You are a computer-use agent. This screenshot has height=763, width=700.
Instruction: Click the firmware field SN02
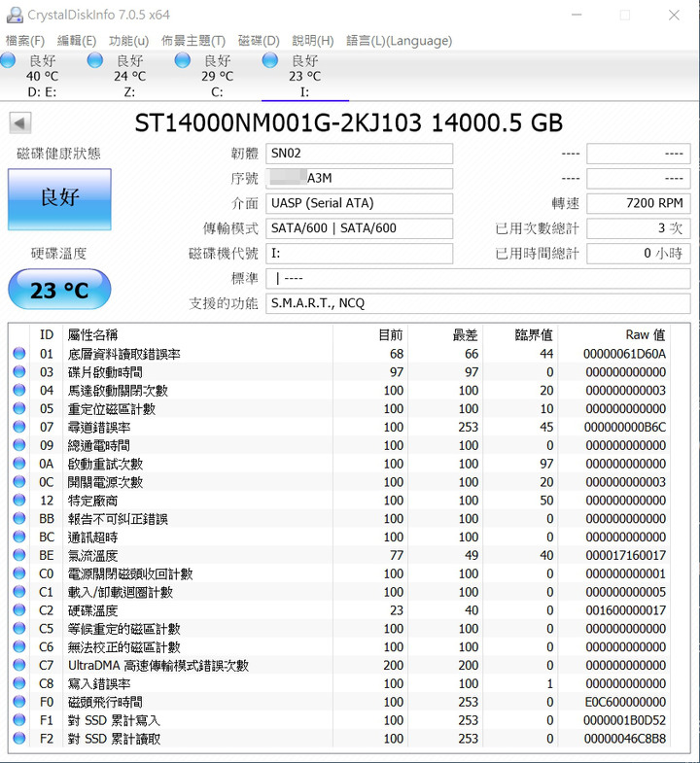(360, 154)
